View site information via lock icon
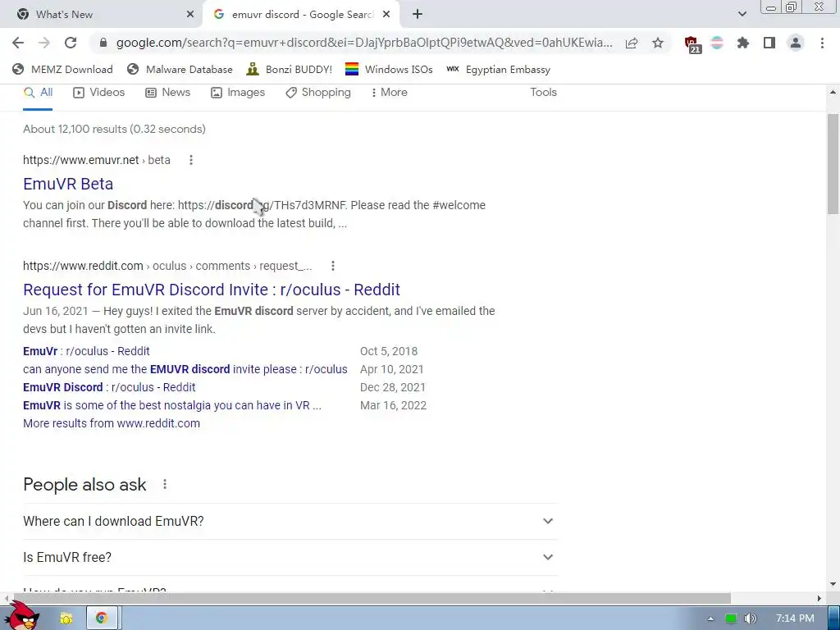840x630 pixels. (103, 43)
